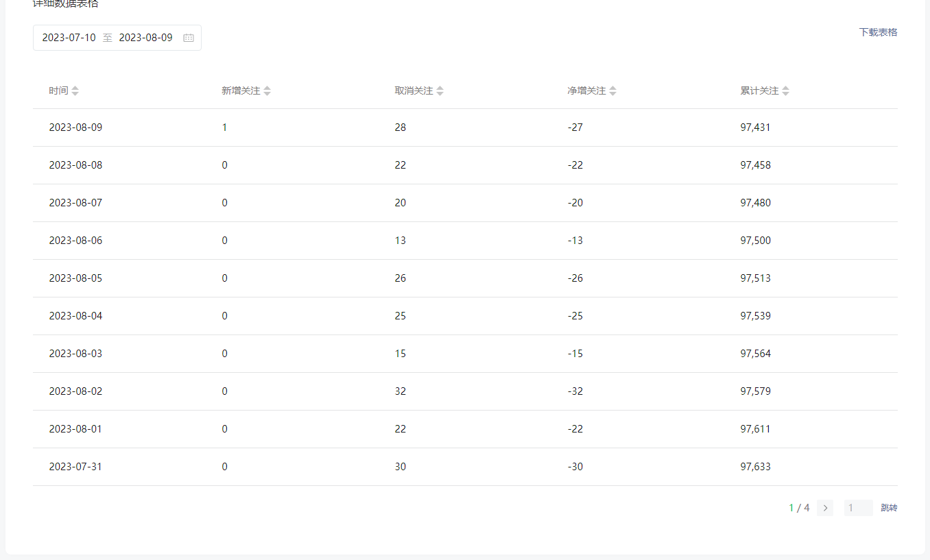Sort by 净增关注 column arrows
The width and height of the screenshot is (930, 560).
(x=613, y=90)
